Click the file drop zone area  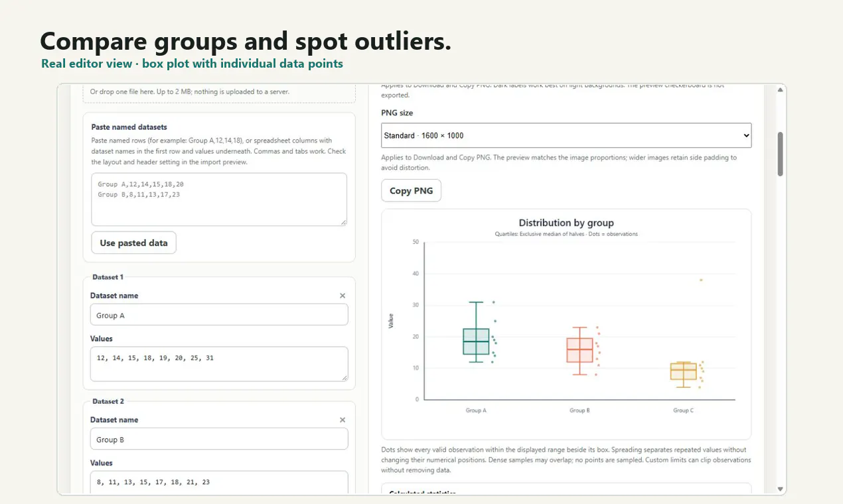point(219,93)
